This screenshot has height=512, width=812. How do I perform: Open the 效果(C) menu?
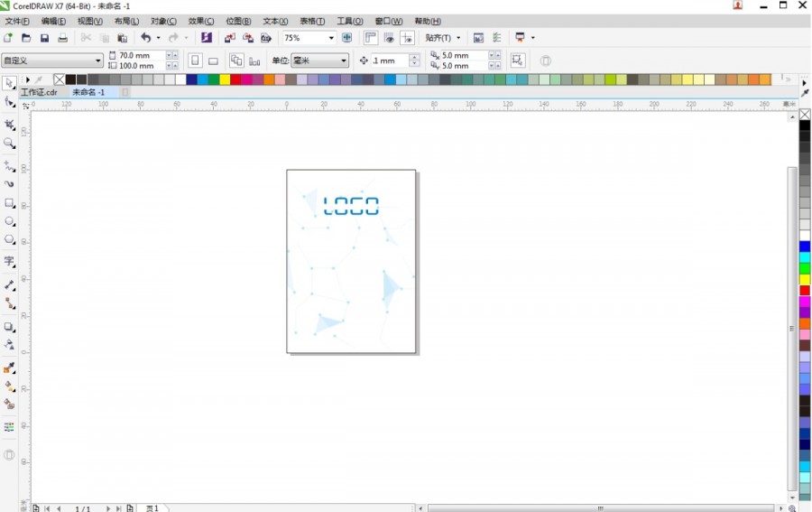(x=201, y=22)
